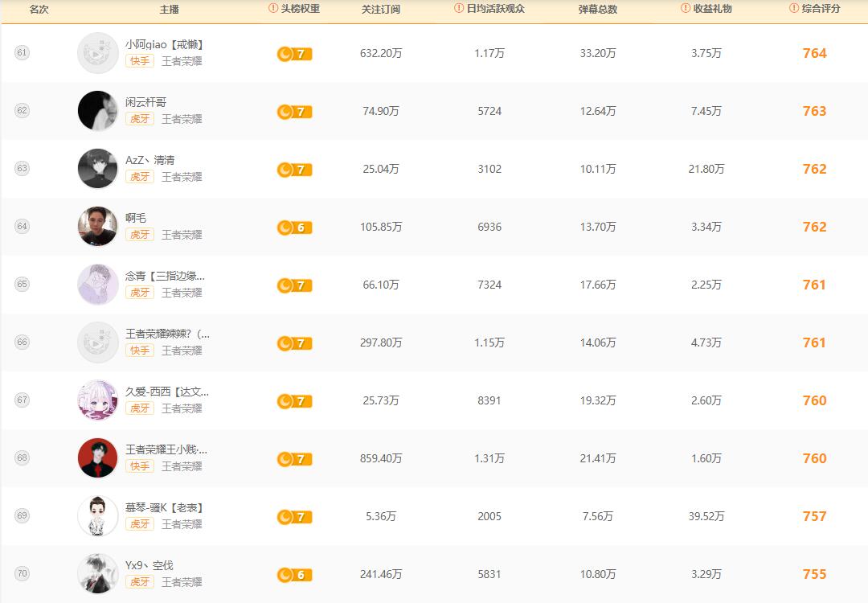This screenshot has width=868, height=603.
Task: Click the avatar of 慕琴-骚K【老表】
Action: (x=98, y=516)
